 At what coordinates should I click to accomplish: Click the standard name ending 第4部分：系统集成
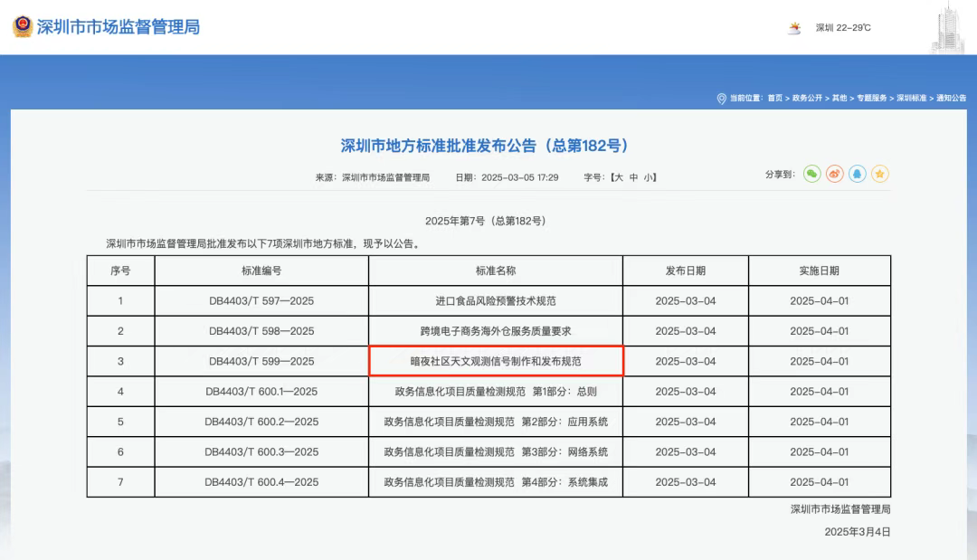pyautogui.click(x=496, y=482)
